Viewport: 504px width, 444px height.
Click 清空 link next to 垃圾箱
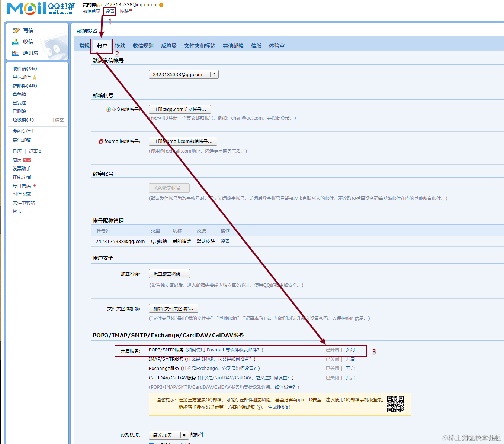click(59, 120)
